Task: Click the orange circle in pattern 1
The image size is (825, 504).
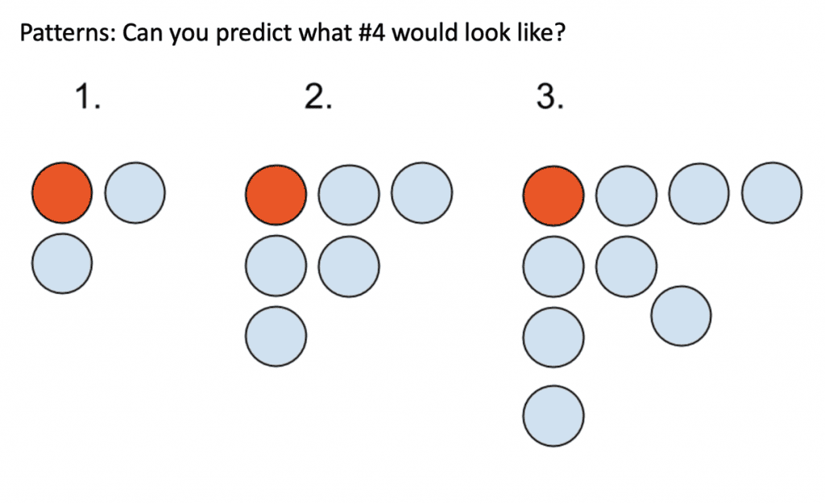Action: [62, 193]
